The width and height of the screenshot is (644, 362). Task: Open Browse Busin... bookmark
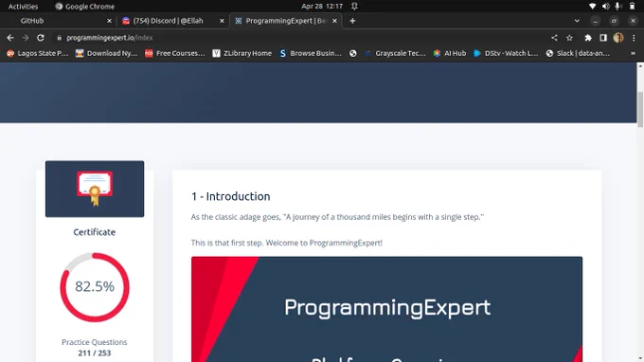tap(311, 53)
